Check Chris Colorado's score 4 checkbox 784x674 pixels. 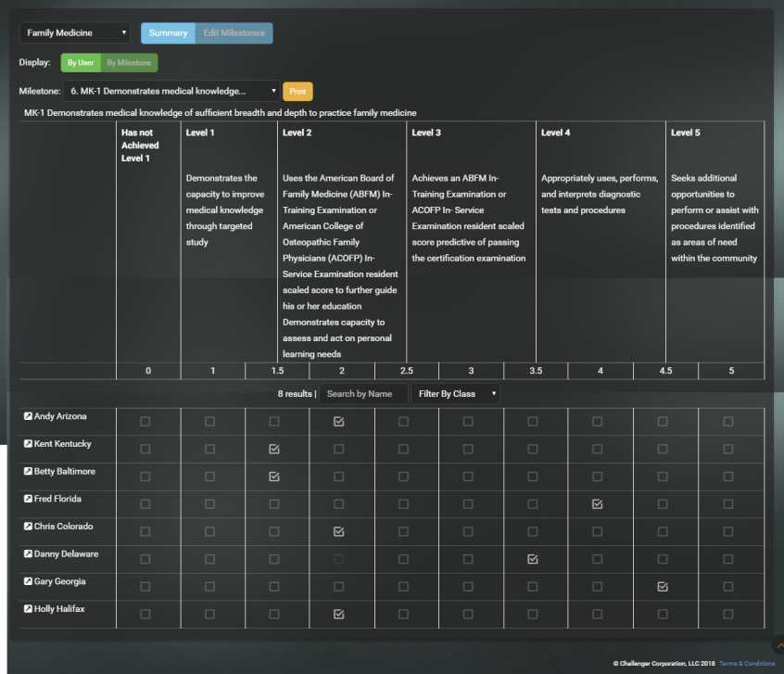coord(598,532)
